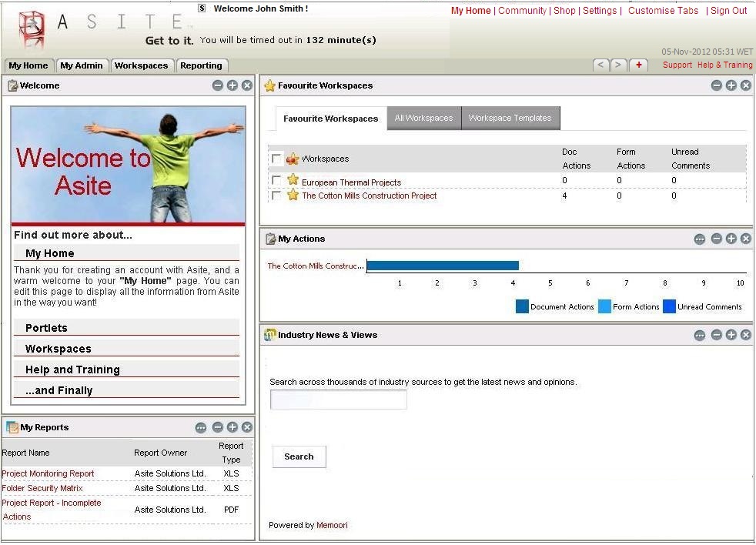This screenshot has width=756, height=545.
Task: Select the My Home main tab
Action: (28, 65)
